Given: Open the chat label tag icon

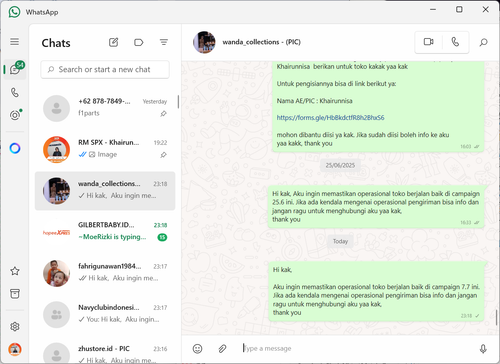Looking at the screenshot, I should coord(138,42).
